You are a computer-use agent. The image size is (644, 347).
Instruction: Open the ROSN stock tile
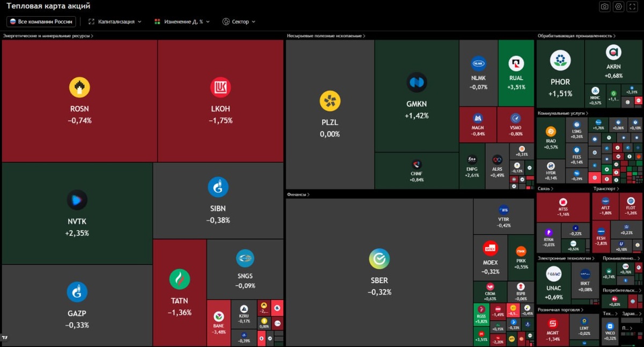click(x=79, y=101)
